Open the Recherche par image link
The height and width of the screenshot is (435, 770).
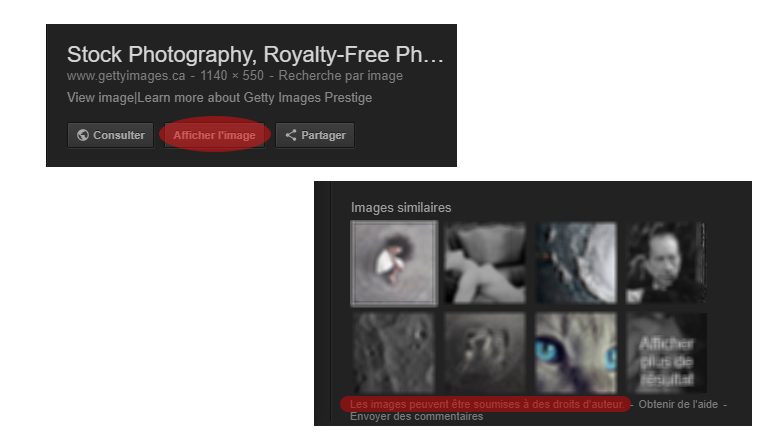coord(341,76)
